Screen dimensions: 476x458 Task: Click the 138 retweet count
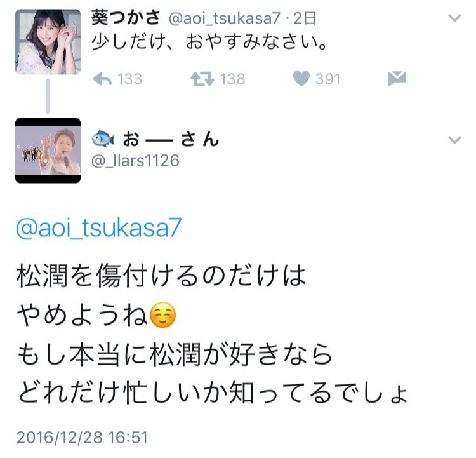coord(232,79)
